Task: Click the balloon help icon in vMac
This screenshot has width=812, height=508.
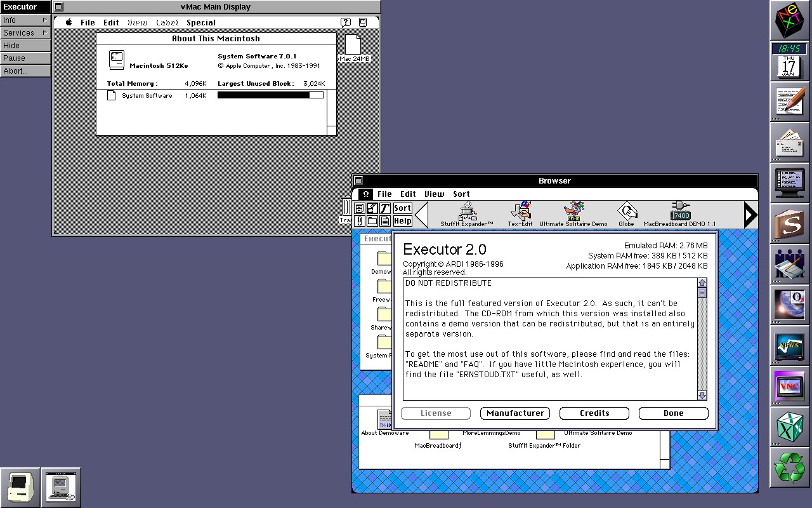Action: pos(346,22)
